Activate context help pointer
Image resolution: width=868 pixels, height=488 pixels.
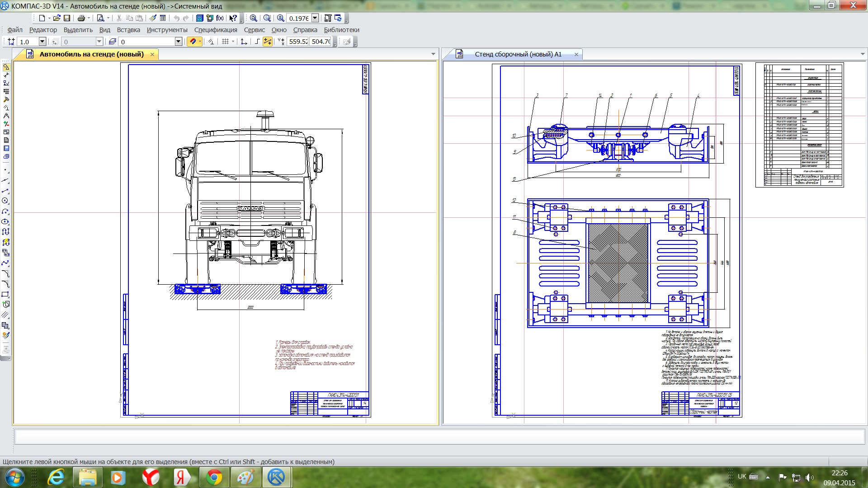[233, 18]
